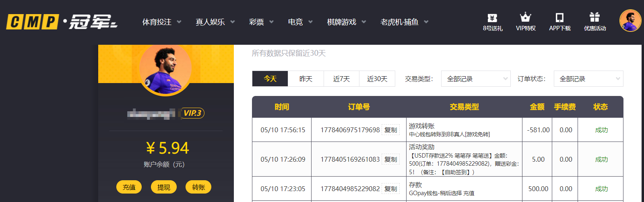Image resolution: width=644 pixels, height=202 pixels.
Task: Click the 所有数据只保留近30天 notice text
Action: click(x=289, y=53)
